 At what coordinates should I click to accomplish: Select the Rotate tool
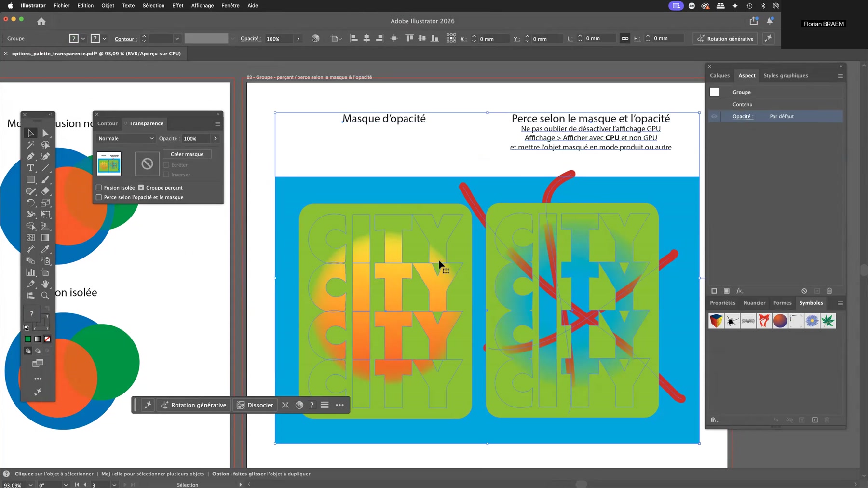(30, 203)
